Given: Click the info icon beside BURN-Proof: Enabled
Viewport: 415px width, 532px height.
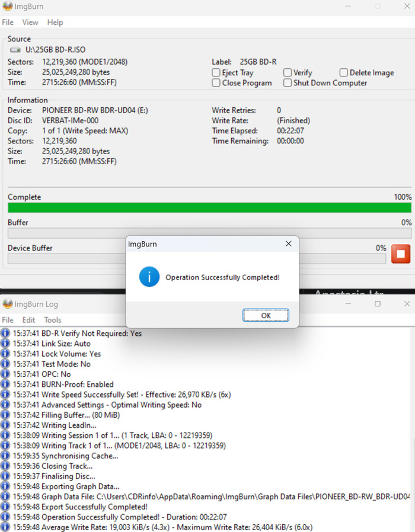Looking at the screenshot, I should click(5, 384).
